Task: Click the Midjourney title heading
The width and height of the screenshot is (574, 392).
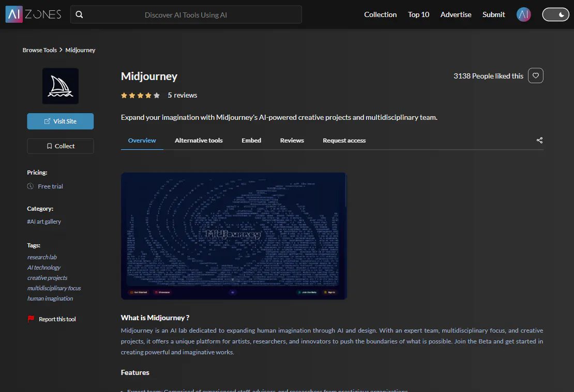Action: point(149,76)
